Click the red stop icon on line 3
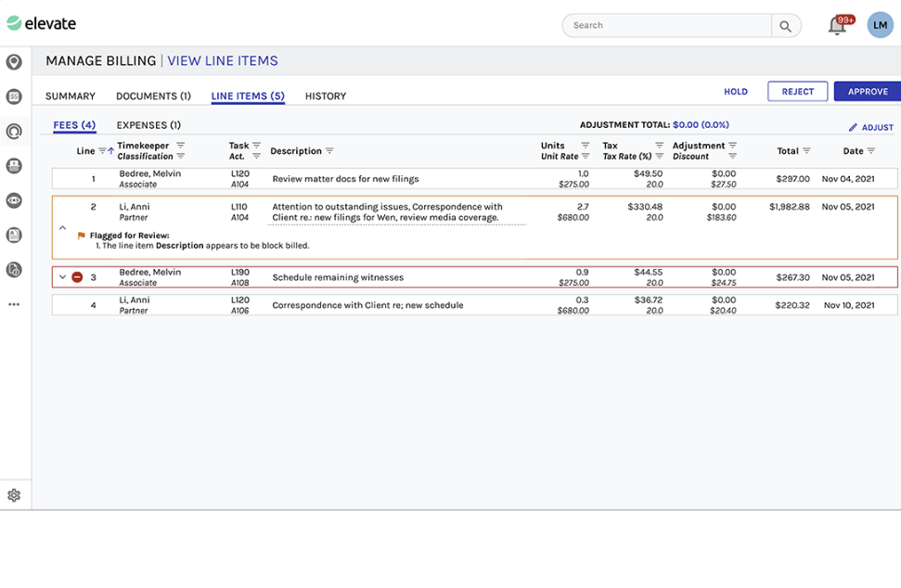 click(x=77, y=277)
